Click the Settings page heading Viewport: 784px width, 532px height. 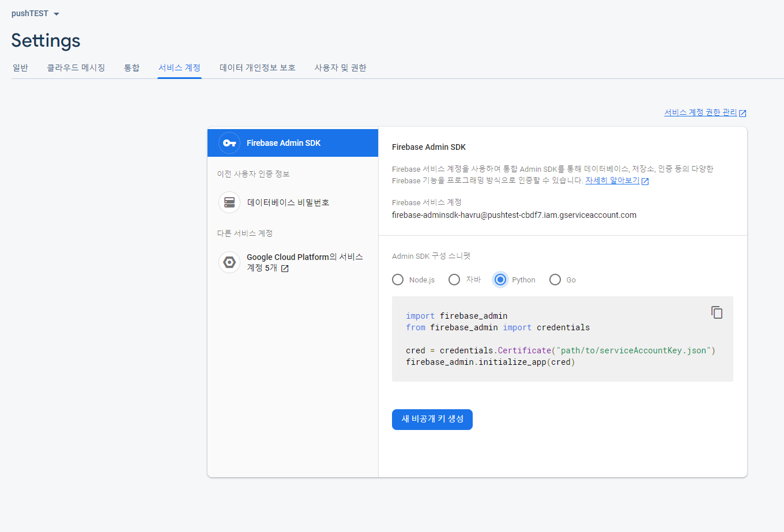[x=46, y=40]
